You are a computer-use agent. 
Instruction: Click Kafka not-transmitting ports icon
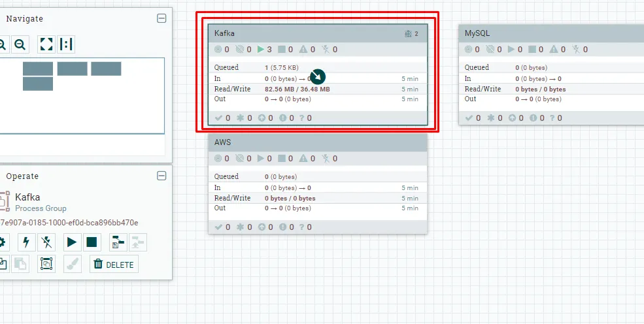pyautogui.click(x=240, y=49)
